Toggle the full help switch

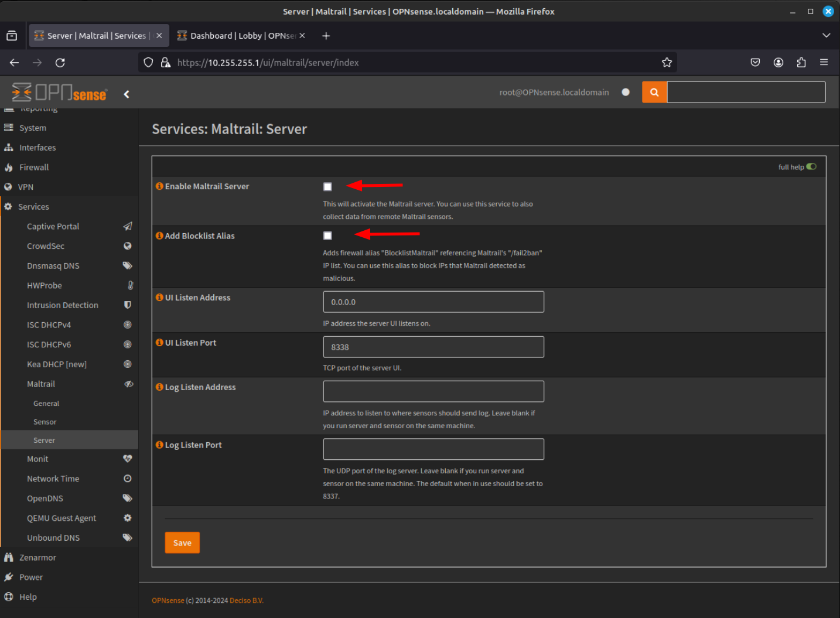pyautogui.click(x=811, y=167)
